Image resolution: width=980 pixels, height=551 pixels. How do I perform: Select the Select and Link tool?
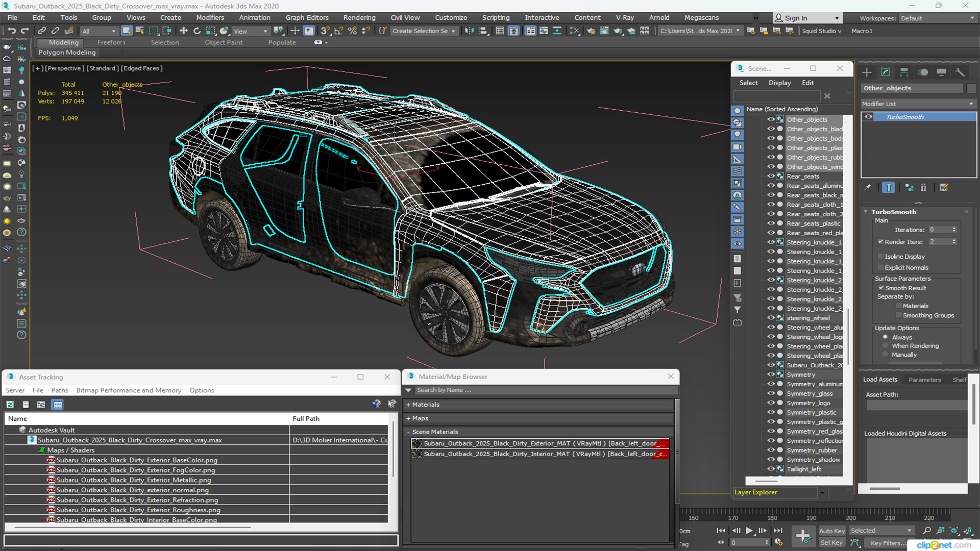[42, 31]
